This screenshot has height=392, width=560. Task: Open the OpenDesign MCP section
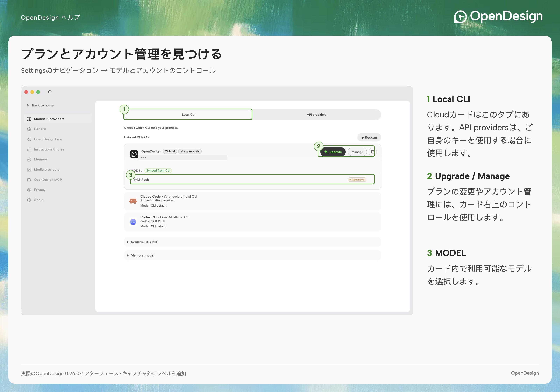point(58,180)
